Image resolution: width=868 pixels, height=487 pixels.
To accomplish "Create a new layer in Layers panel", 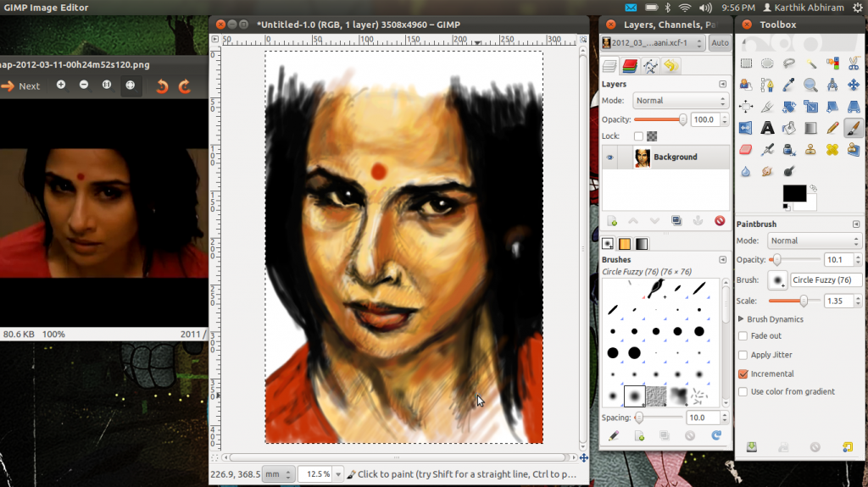I will coord(612,221).
